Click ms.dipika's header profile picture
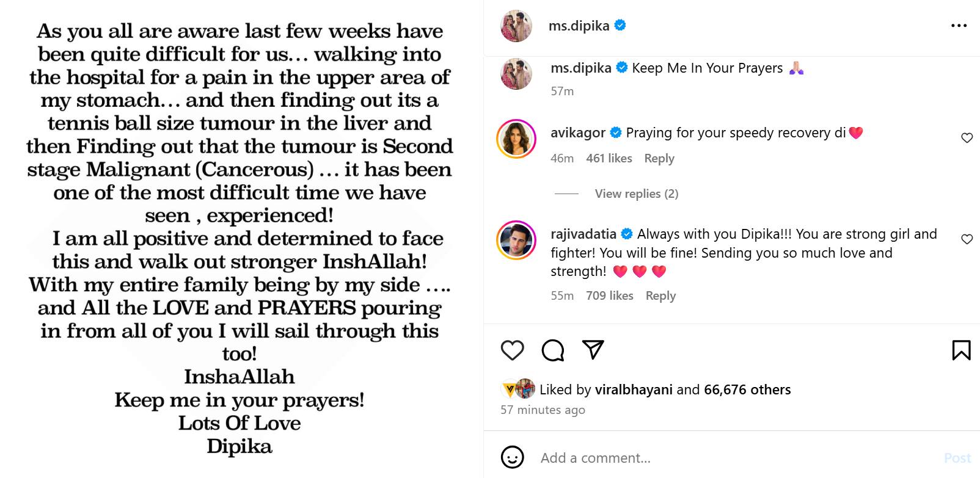 tap(516, 26)
